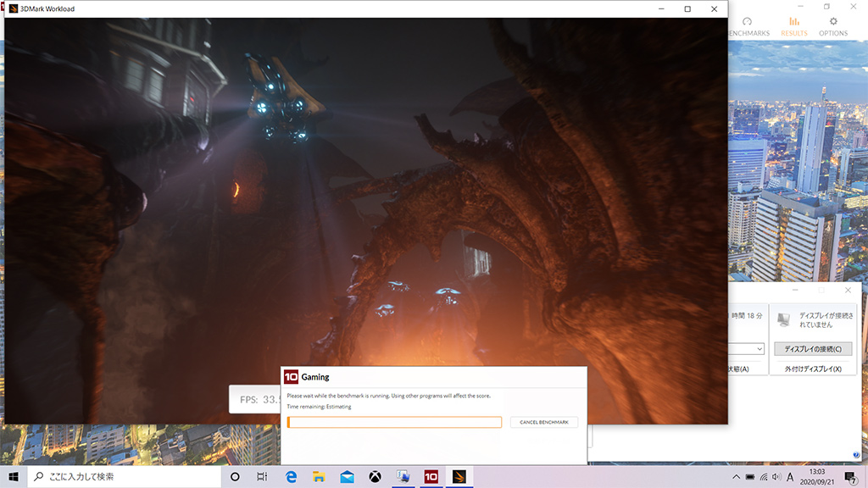Viewport: 868px width, 488px height.
Task: Click the taskbar search box
Action: coord(125,476)
